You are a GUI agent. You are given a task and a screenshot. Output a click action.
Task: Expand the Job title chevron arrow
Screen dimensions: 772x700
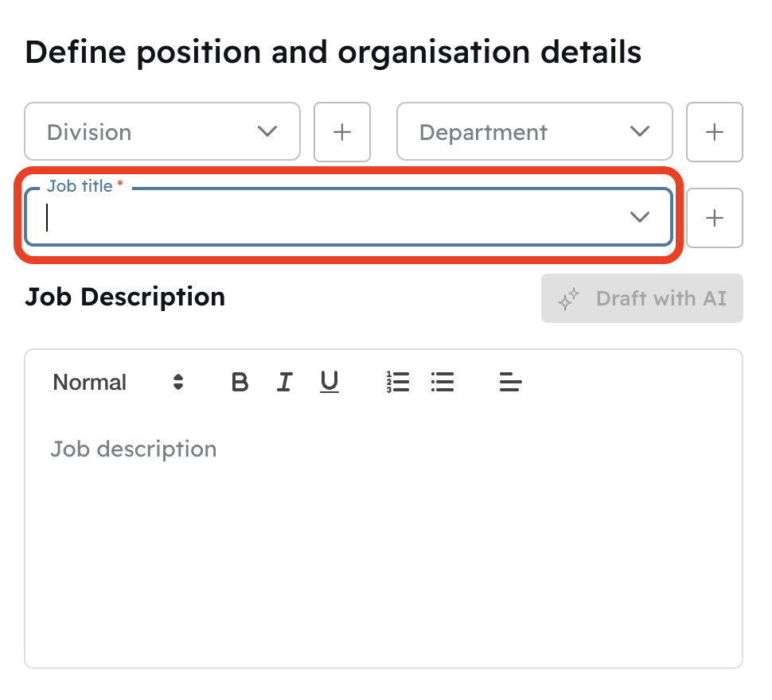tap(640, 217)
